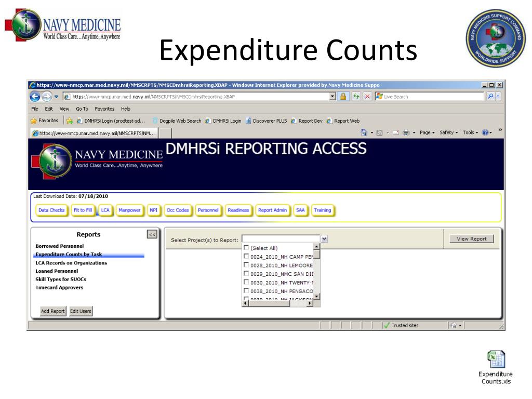Screen dimensions: 532x399
Task: Collapse the Reports panel with << button
Action: point(152,234)
